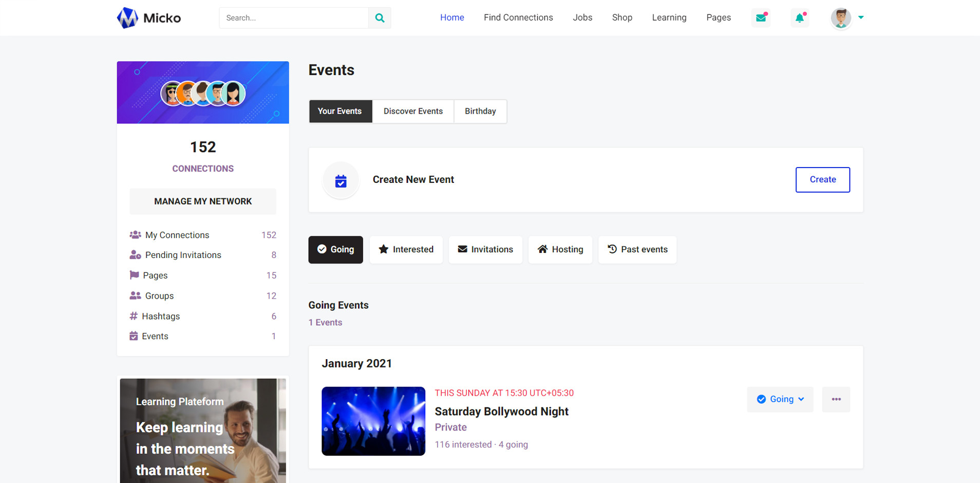
Task: Click the Create button
Action: coord(822,180)
